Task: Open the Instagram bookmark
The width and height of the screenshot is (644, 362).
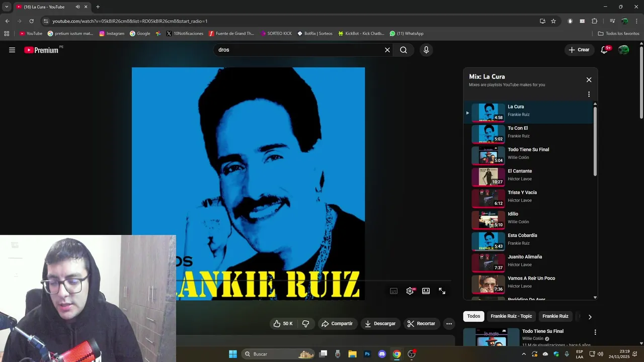Action: click(112, 34)
